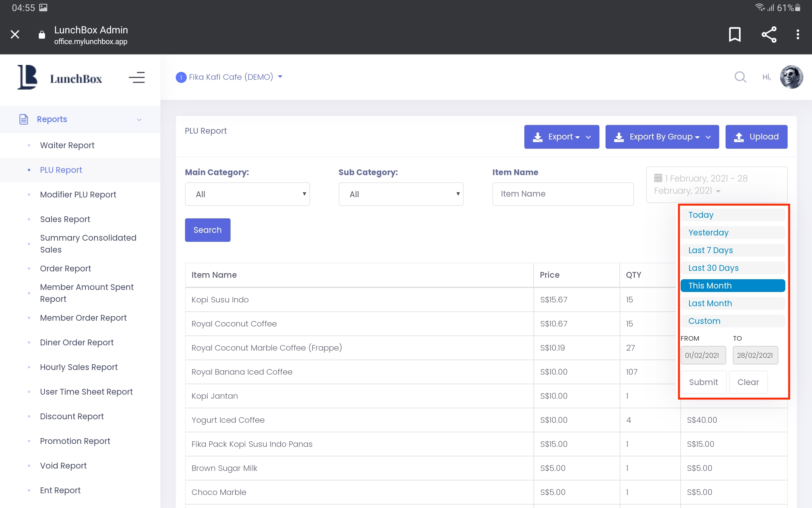
Task: Click the Upload button
Action: pos(756,137)
